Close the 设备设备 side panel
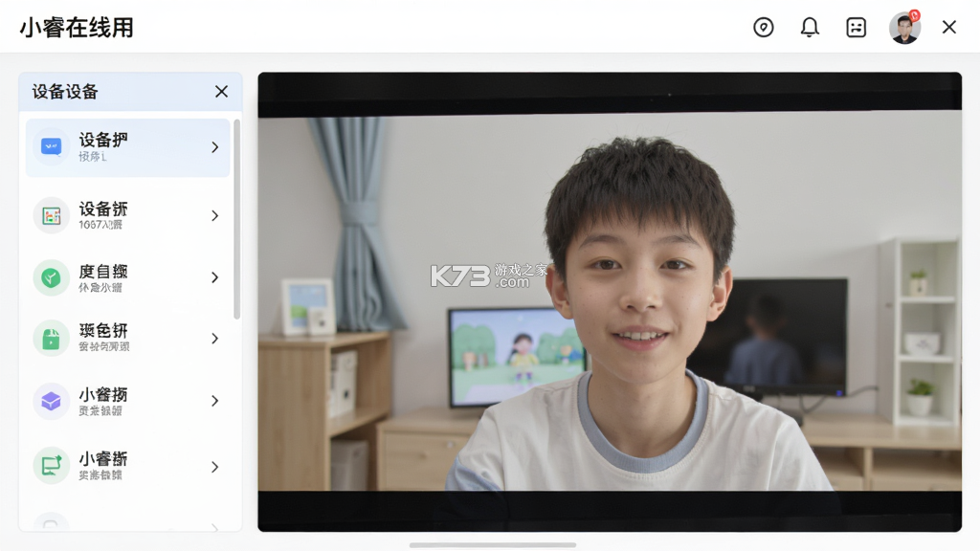Viewport: 980px width, 551px height. [x=221, y=92]
